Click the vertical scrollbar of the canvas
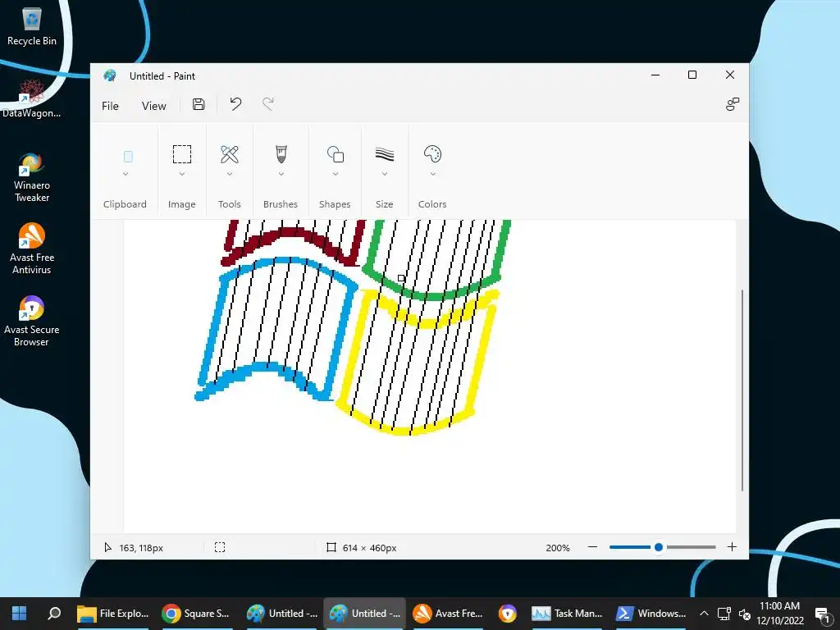The image size is (840, 630). 742,390
